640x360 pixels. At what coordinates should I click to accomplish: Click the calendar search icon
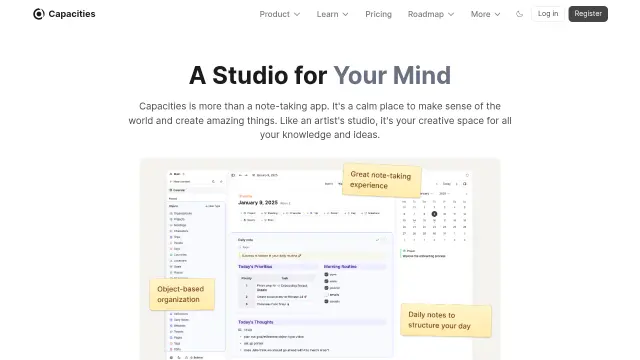[x=464, y=184]
